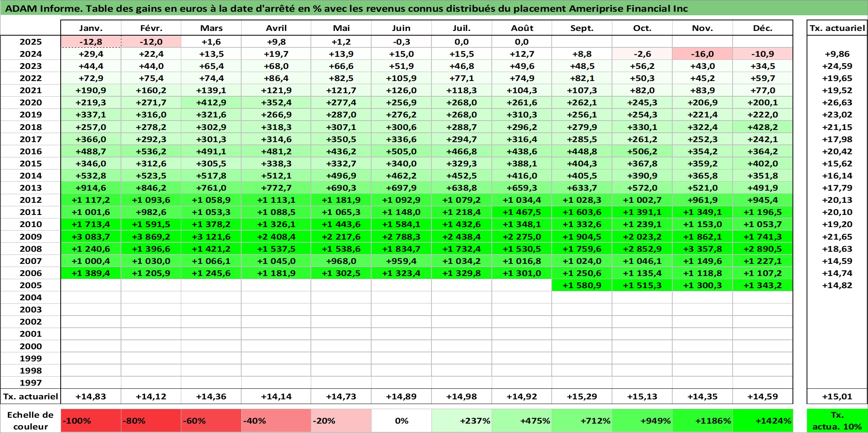
Task: Click the -100% red color scale swatch
Action: (x=91, y=421)
